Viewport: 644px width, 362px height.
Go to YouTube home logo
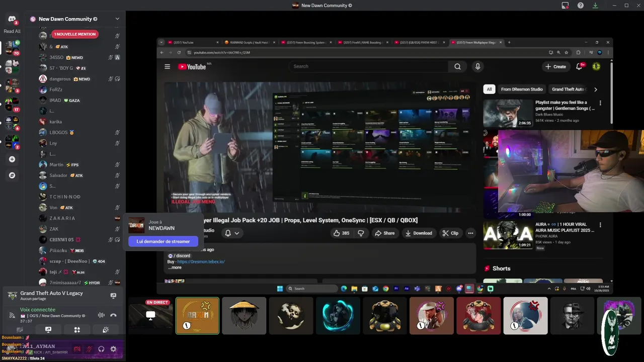[x=192, y=66]
